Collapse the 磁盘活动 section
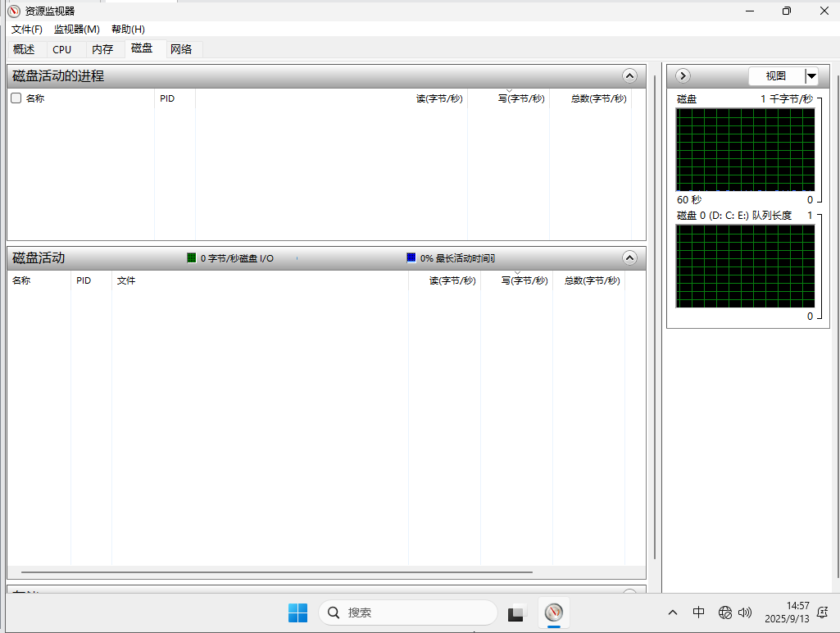The image size is (840, 633). point(629,257)
